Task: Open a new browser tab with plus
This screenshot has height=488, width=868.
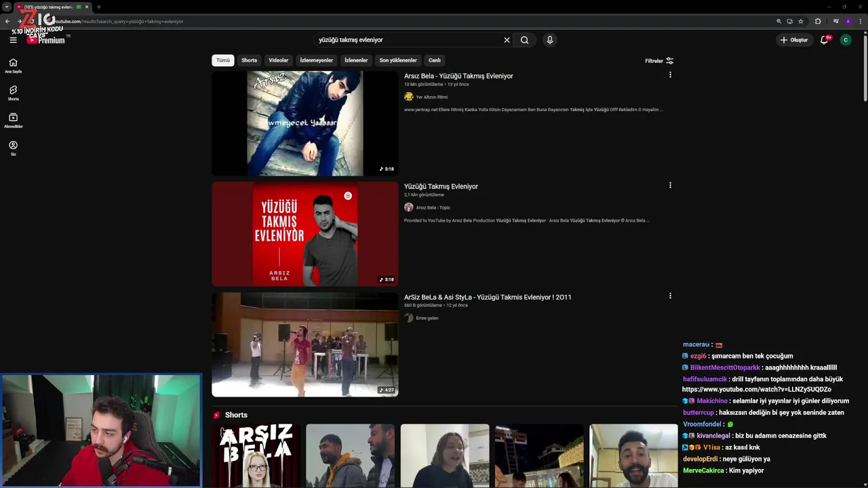Action: pos(99,7)
